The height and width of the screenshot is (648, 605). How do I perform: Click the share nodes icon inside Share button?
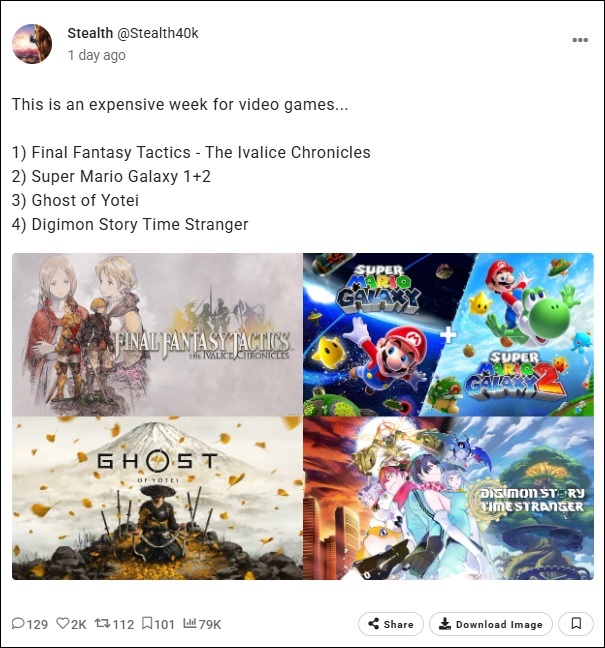[x=373, y=624]
